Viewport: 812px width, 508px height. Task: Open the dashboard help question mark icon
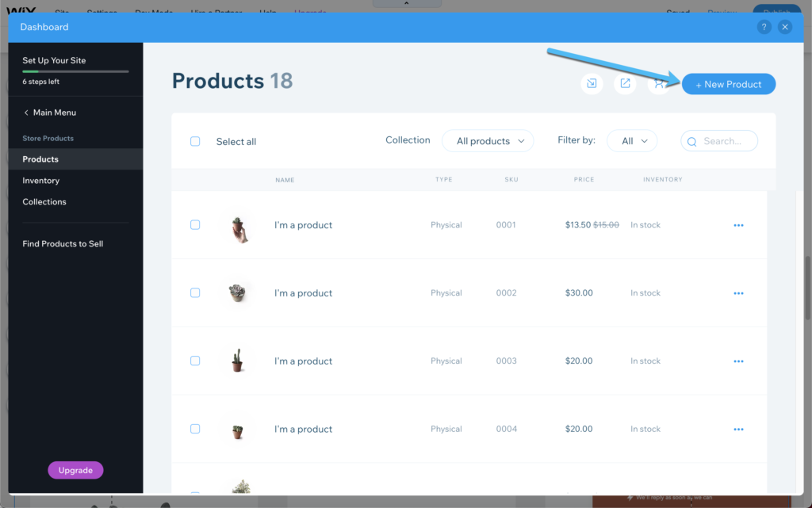764,27
